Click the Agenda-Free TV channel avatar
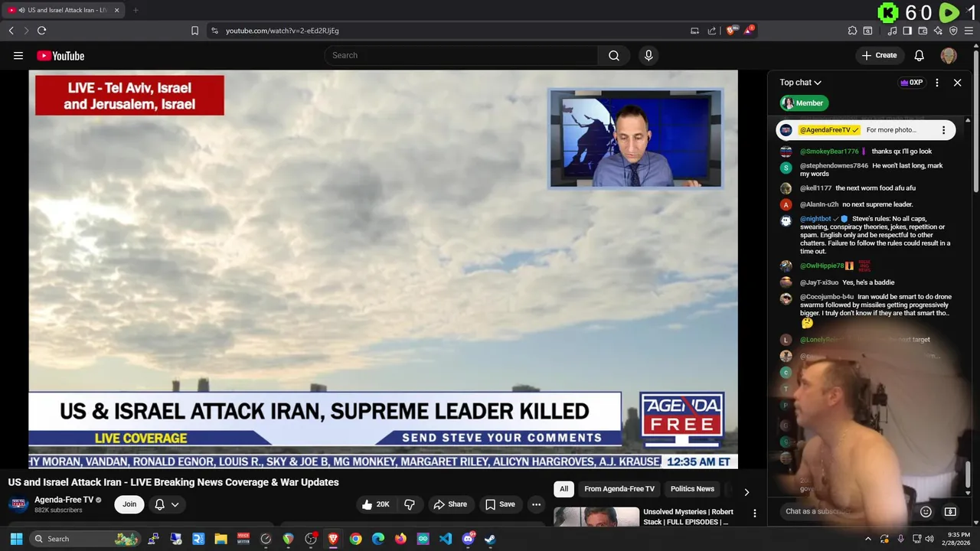Image resolution: width=980 pixels, height=551 pixels. coord(19,504)
